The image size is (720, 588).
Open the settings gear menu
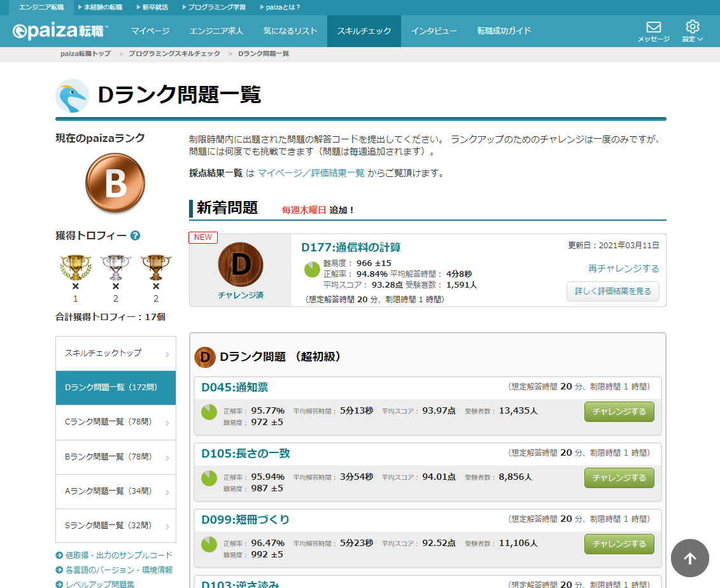pos(692,27)
